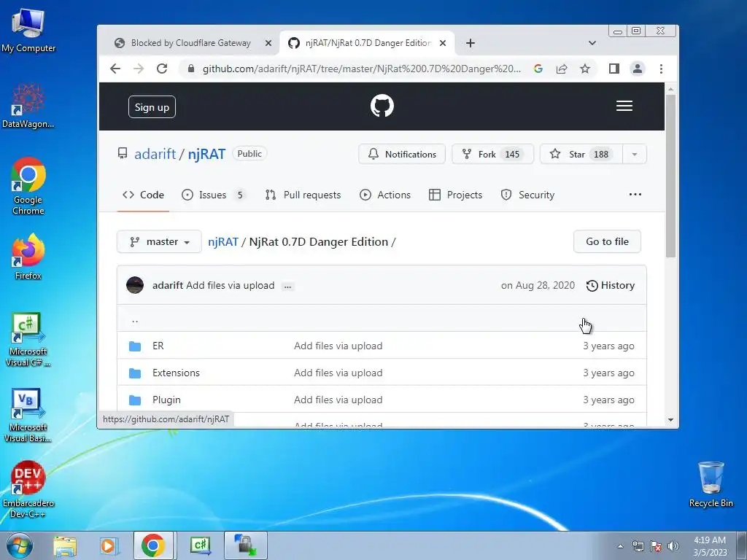Reload the page with the refresh icon

tap(162, 69)
